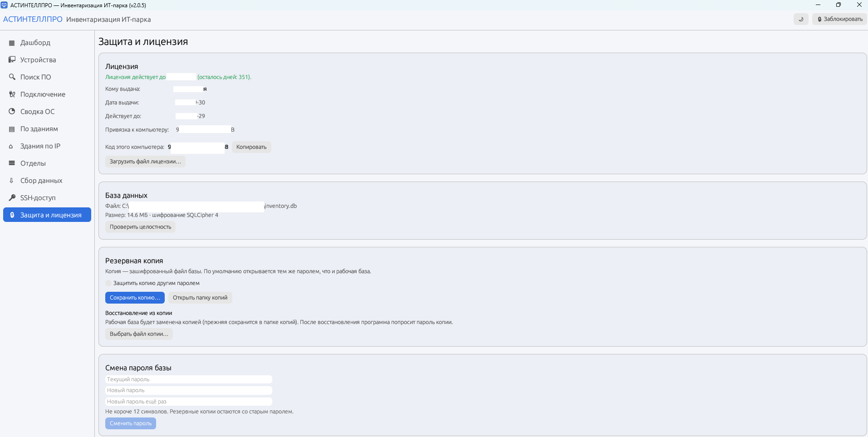This screenshot has width=868, height=437.
Task: Show Сводка ОС via its pie icon
Action: (12, 112)
